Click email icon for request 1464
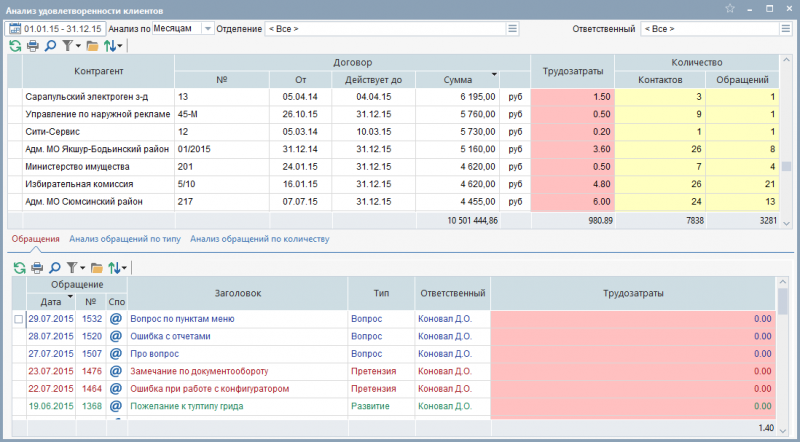The width and height of the screenshot is (800, 442). pyautogui.click(x=116, y=388)
